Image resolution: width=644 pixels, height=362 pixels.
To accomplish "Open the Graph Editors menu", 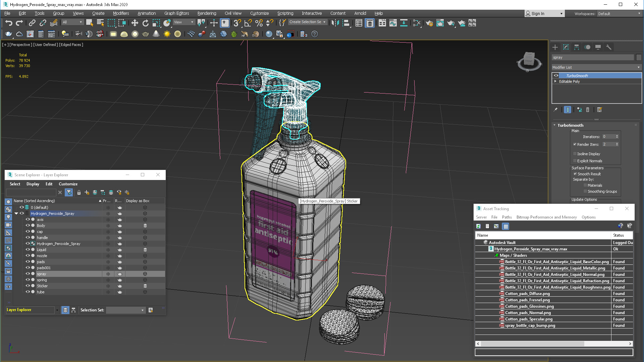I will 176,13.
